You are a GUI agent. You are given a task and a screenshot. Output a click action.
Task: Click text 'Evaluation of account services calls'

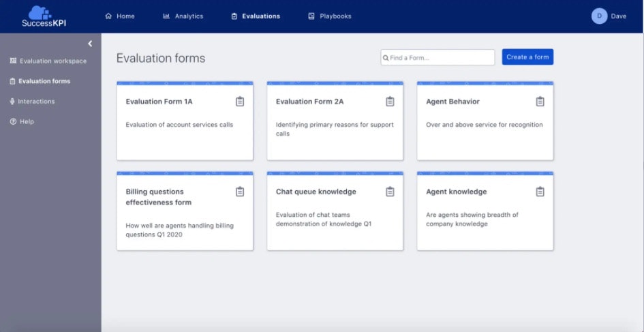(x=179, y=125)
